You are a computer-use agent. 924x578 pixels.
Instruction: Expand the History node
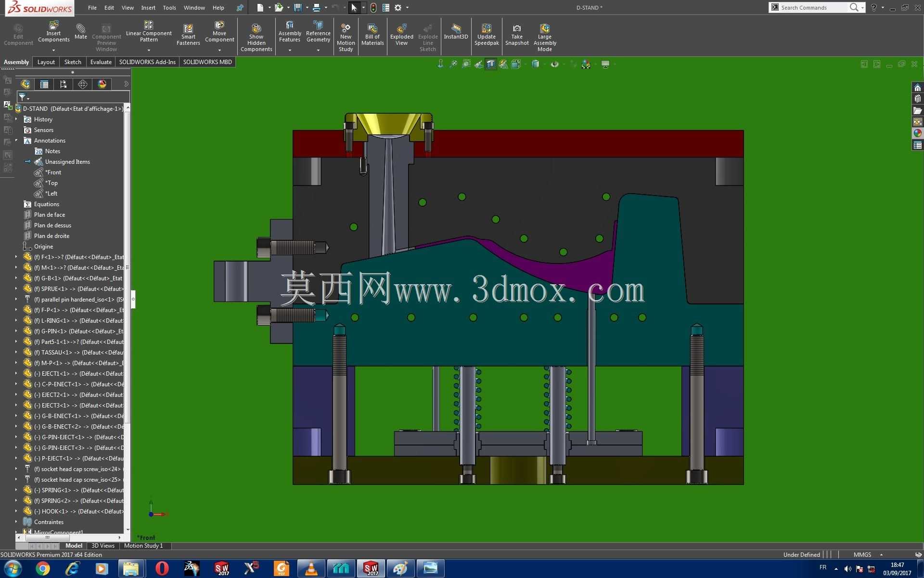coord(16,119)
